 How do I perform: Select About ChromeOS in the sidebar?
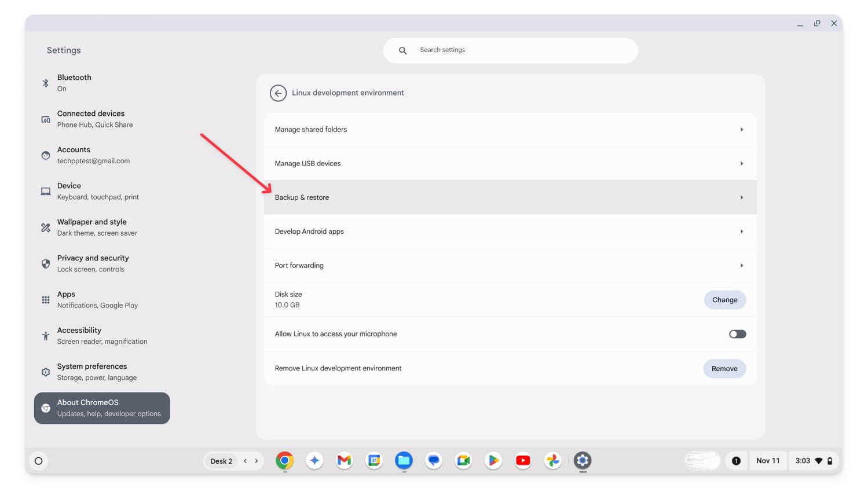pos(102,408)
